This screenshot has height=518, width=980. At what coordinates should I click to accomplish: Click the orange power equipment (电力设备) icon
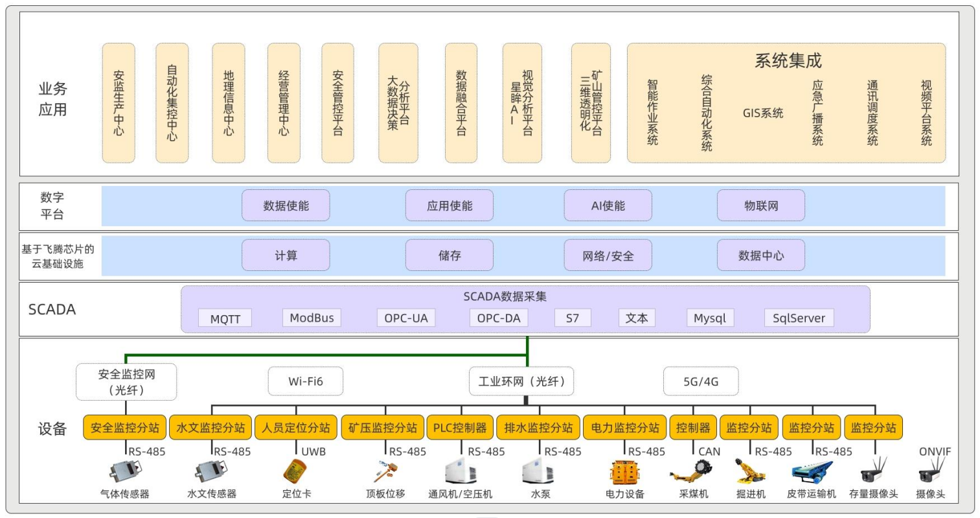pyautogui.click(x=624, y=471)
